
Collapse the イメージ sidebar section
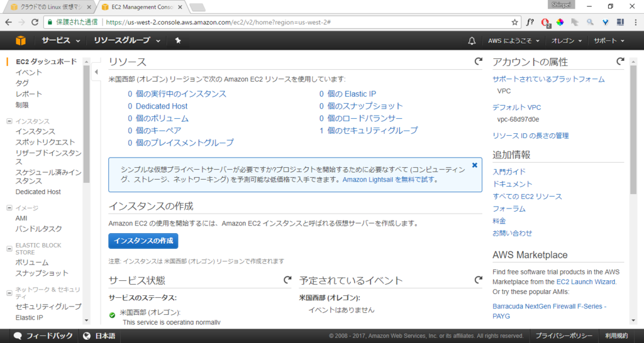tap(9, 207)
